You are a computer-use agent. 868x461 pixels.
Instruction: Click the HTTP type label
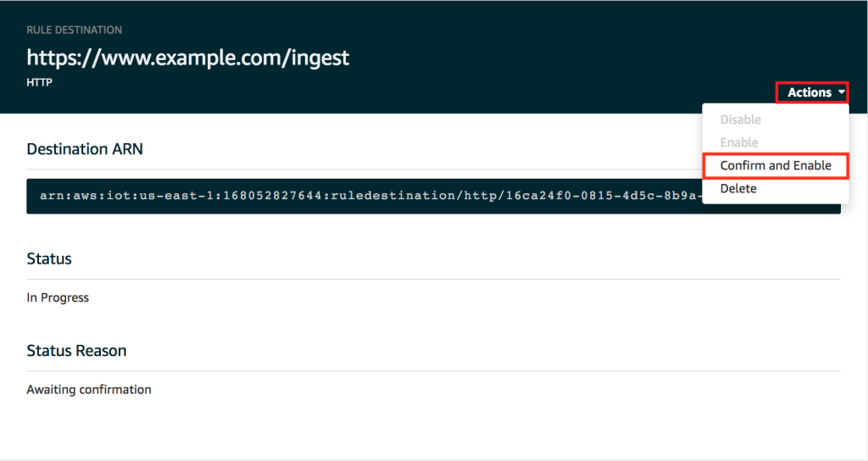(39, 82)
